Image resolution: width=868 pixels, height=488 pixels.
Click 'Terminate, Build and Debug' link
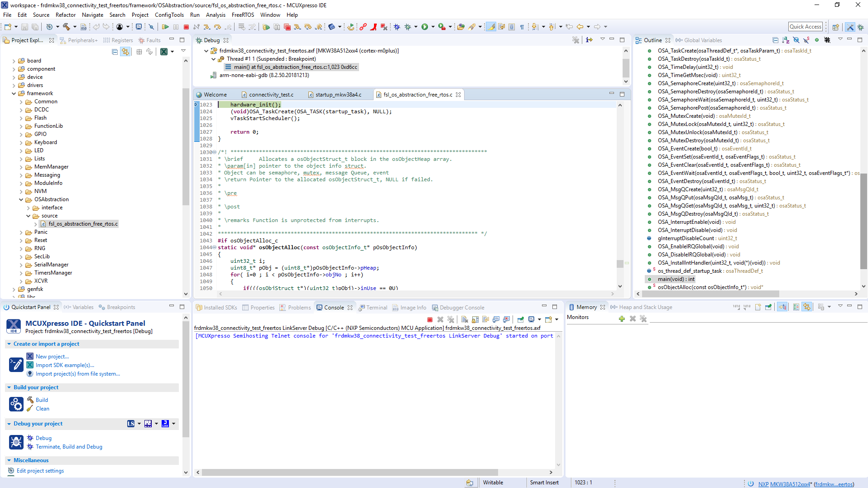[69, 447]
